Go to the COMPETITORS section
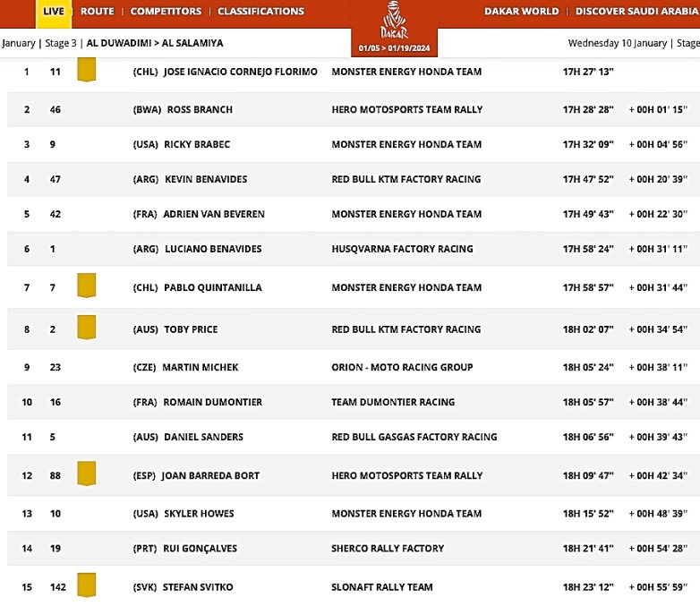Screen dimensions: 700x606 click(166, 12)
